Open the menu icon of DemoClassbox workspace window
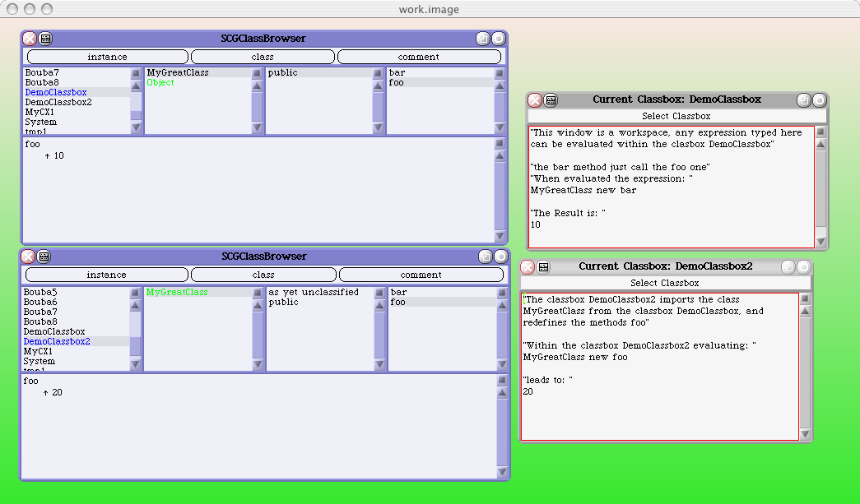The width and height of the screenshot is (860, 504). 551,99
